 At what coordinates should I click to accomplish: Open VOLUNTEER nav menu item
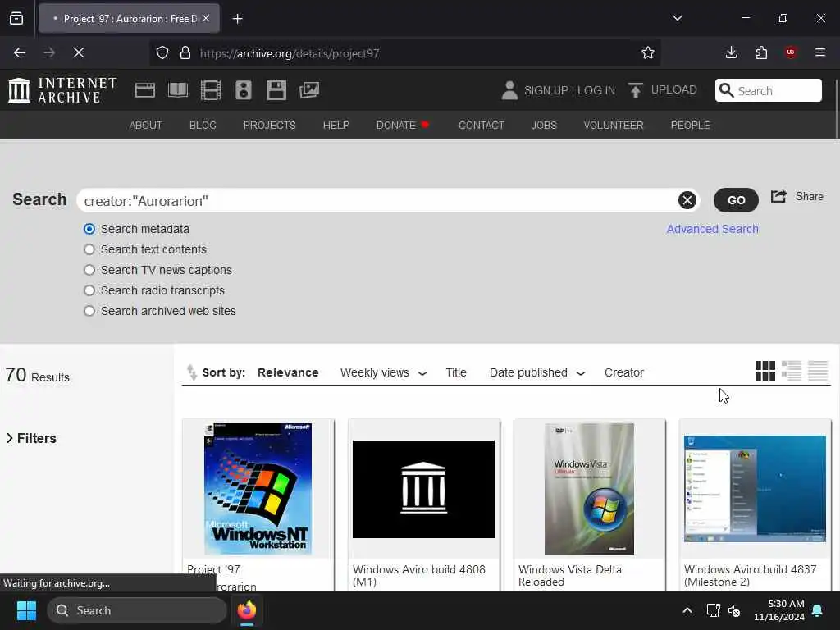614,125
